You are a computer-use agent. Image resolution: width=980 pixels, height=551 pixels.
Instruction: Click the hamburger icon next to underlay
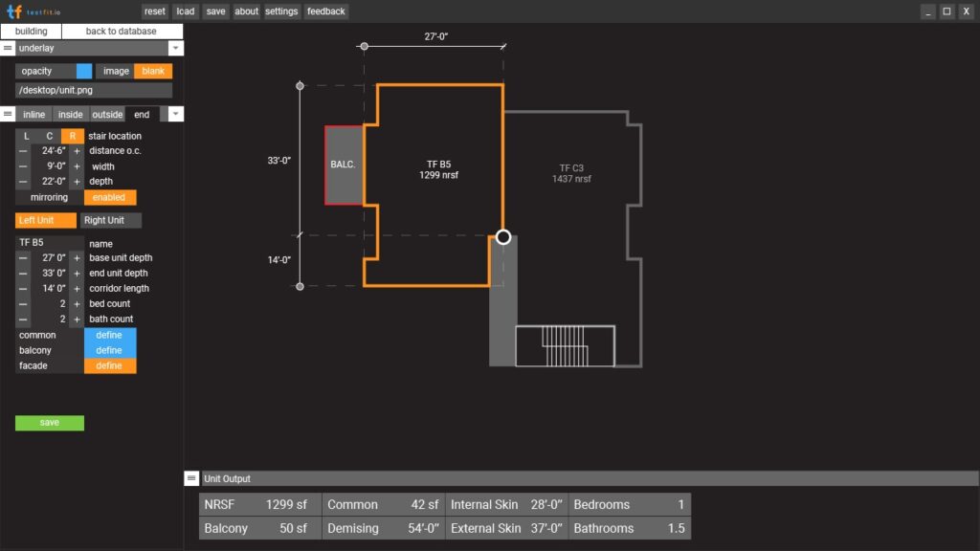(9, 48)
